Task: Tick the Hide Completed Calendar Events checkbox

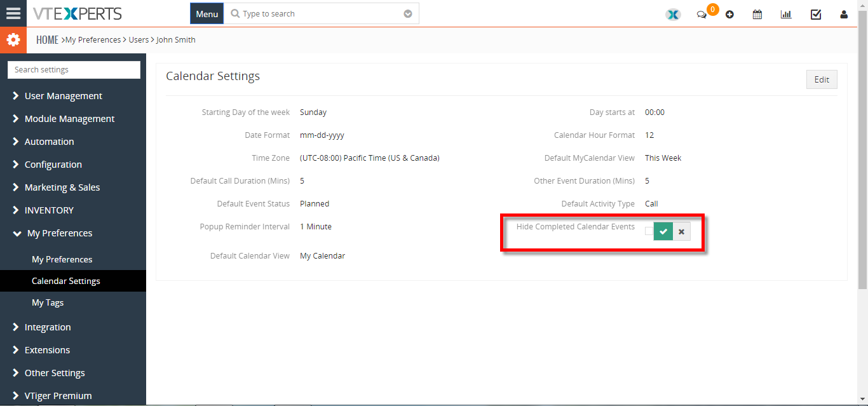Action: pos(649,231)
